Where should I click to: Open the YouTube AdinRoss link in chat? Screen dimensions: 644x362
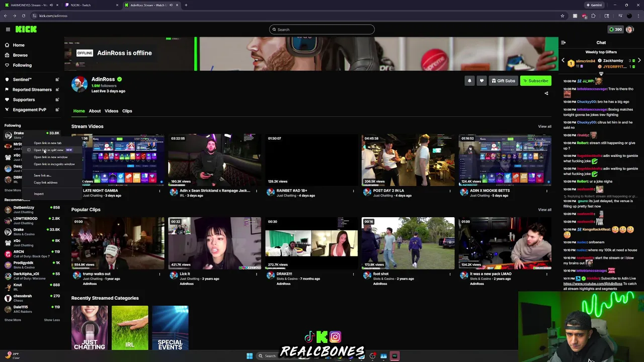tap(593, 284)
